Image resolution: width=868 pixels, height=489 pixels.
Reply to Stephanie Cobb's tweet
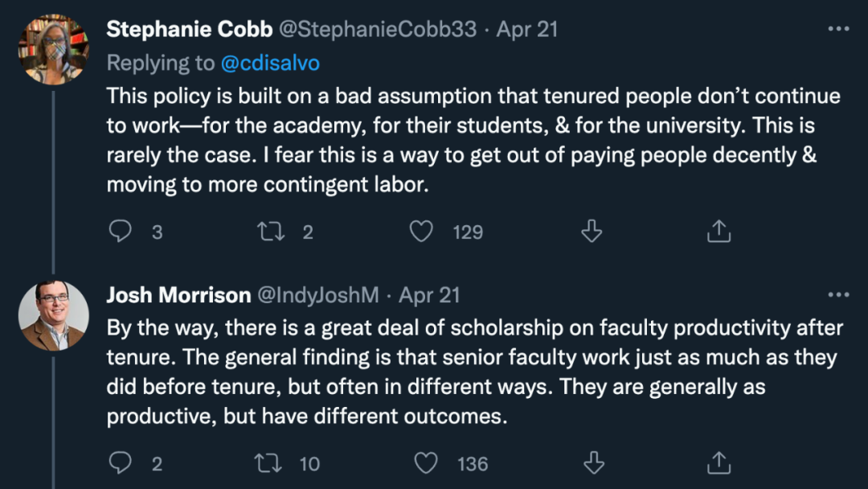[121, 232]
